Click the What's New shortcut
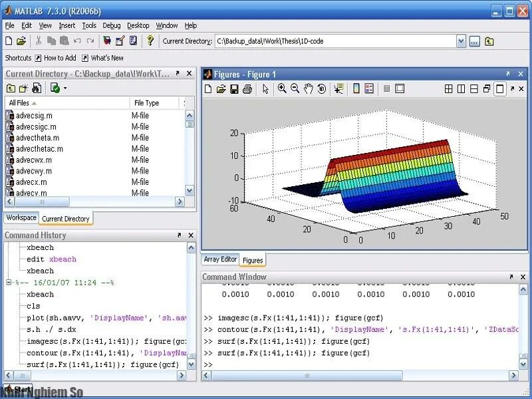Viewport: 532px width, 399px height. [x=102, y=58]
